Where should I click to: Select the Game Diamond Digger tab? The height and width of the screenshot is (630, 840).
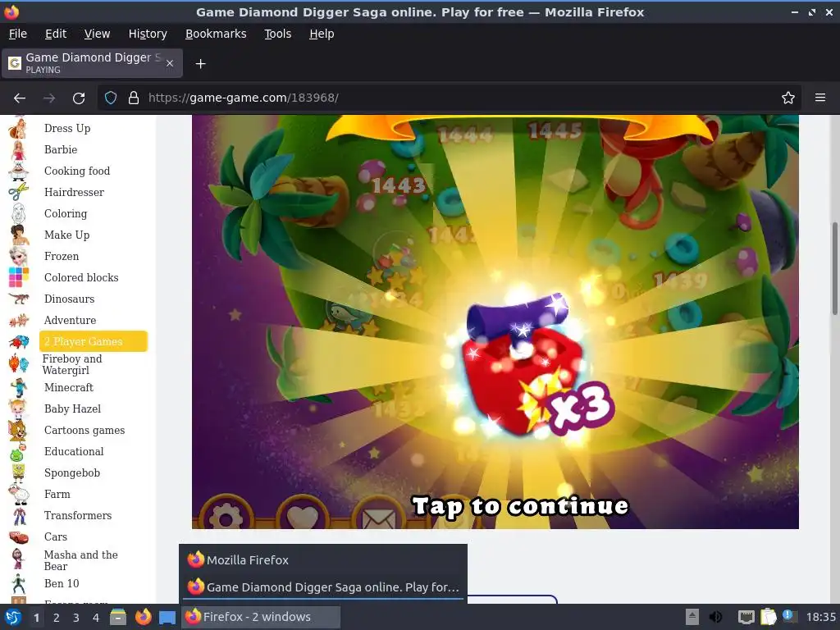pos(92,63)
